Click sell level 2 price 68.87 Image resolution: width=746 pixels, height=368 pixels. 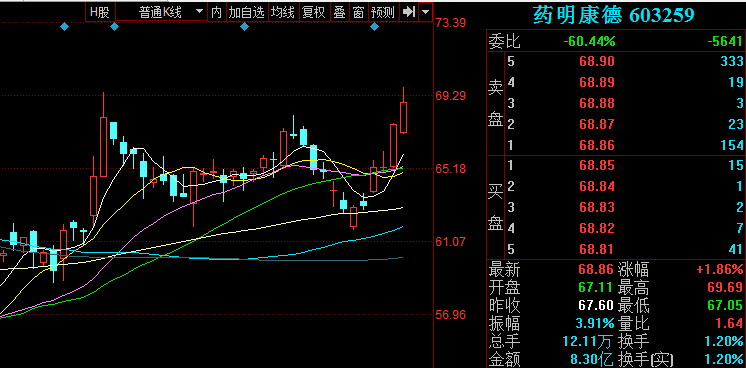tap(597, 124)
